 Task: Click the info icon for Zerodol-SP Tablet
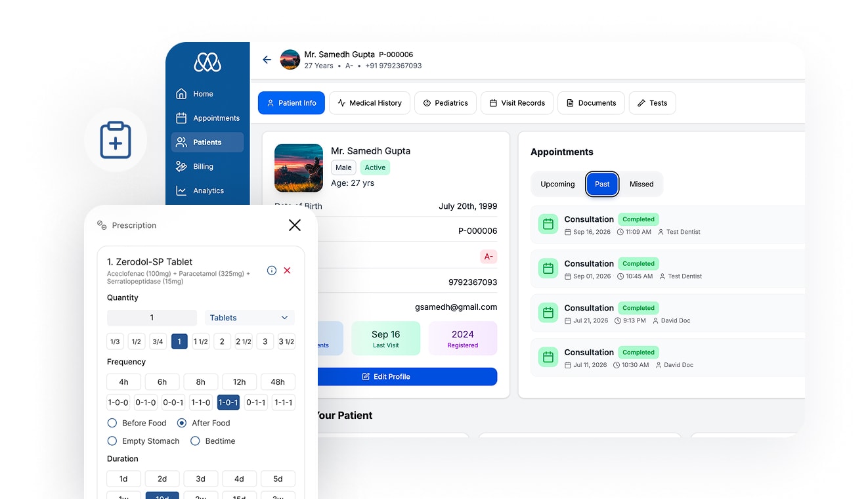pos(272,271)
